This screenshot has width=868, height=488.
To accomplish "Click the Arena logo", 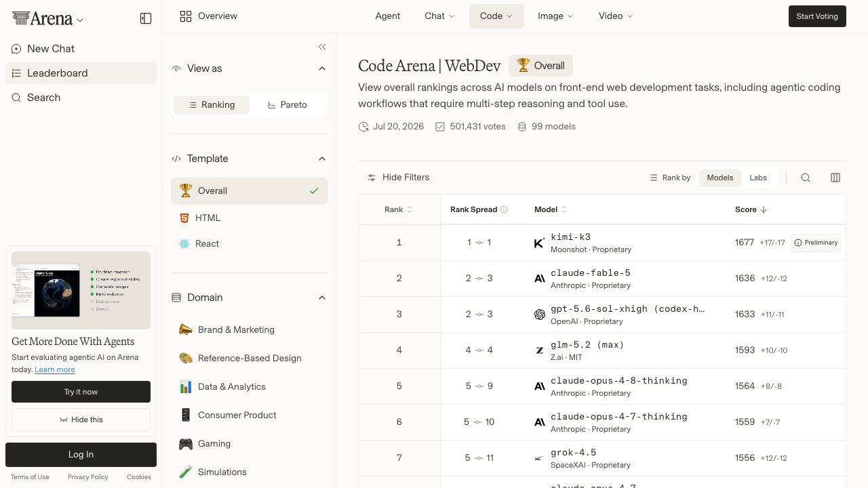I will pos(42,19).
